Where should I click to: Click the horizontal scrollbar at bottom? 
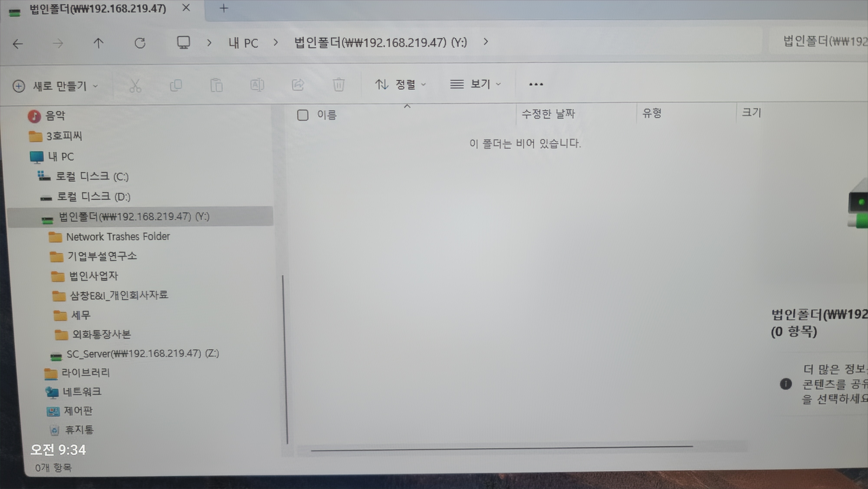502,448
